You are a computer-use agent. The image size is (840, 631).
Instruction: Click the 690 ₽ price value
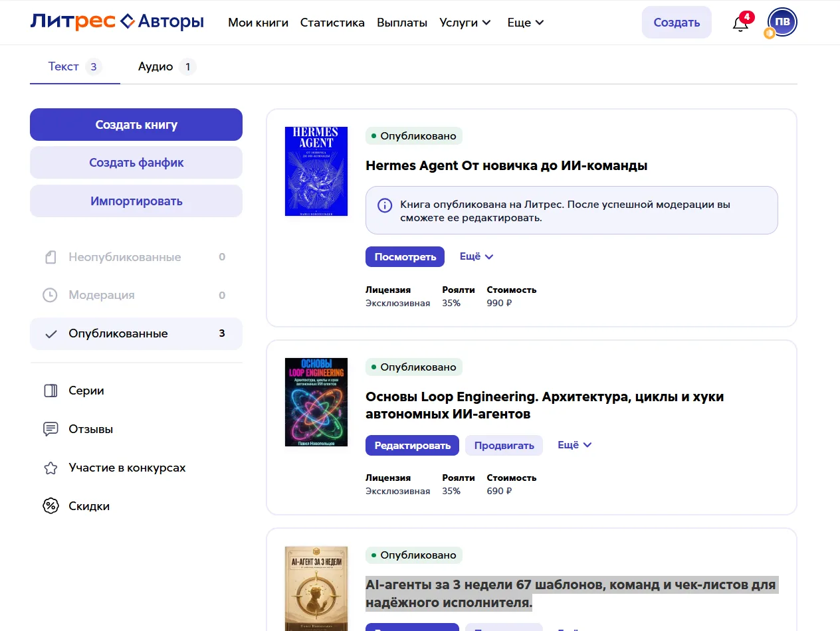pyautogui.click(x=499, y=491)
